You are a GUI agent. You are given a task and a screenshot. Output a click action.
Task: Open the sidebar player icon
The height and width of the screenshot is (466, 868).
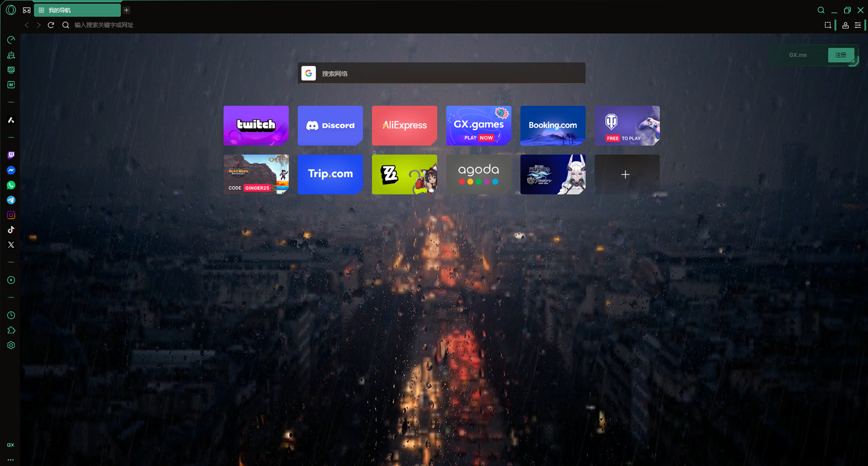(11, 280)
